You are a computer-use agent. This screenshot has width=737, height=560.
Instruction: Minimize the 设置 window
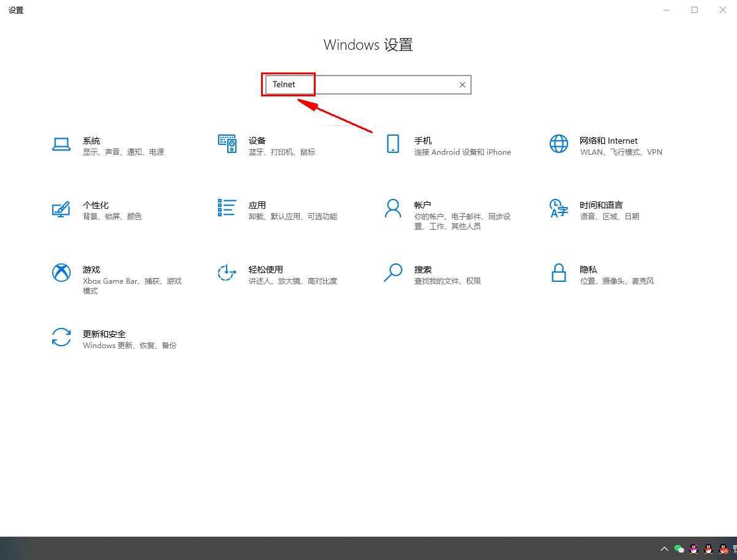tap(667, 10)
